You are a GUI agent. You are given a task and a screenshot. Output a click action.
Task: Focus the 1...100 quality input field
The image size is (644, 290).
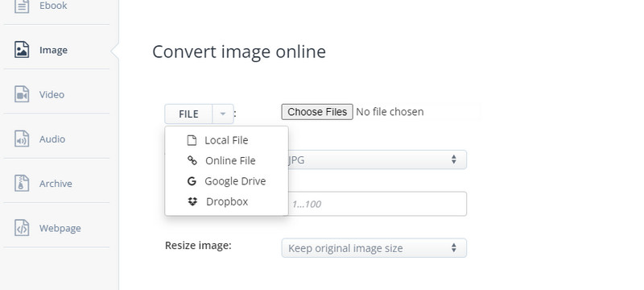374,204
